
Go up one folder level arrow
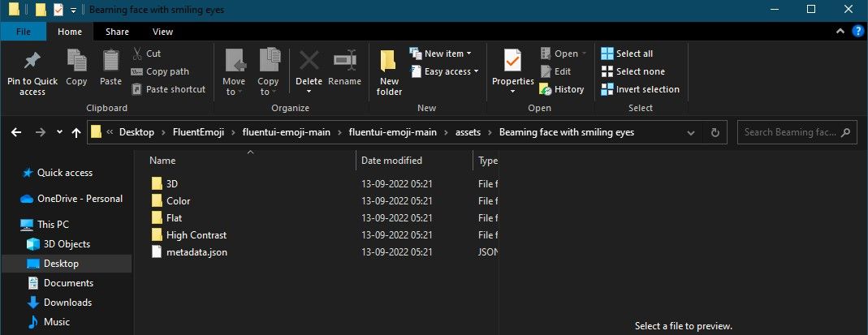[76, 132]
